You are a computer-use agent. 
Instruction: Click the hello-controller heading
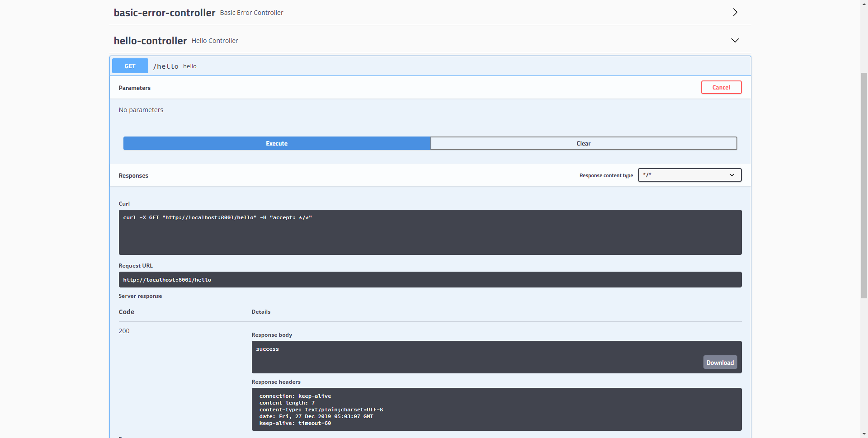click(x=150, y=41)
